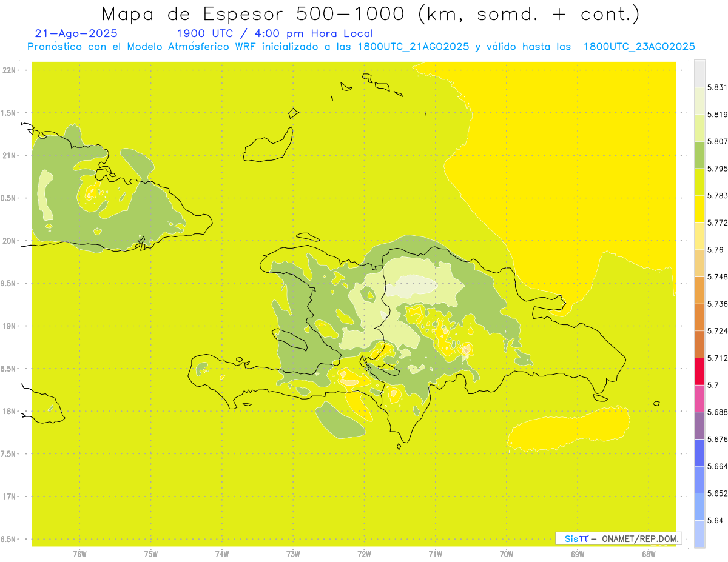The width and height of the screenshot is (728, 562).
Task: Select the 20N latitude label
Action: [x=9, y=241]
